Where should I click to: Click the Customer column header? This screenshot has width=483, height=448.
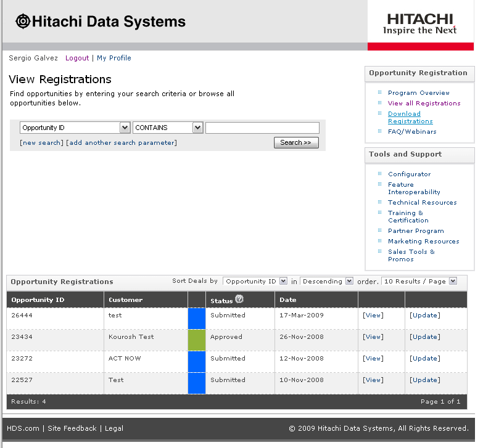click(x=126, y=300)
